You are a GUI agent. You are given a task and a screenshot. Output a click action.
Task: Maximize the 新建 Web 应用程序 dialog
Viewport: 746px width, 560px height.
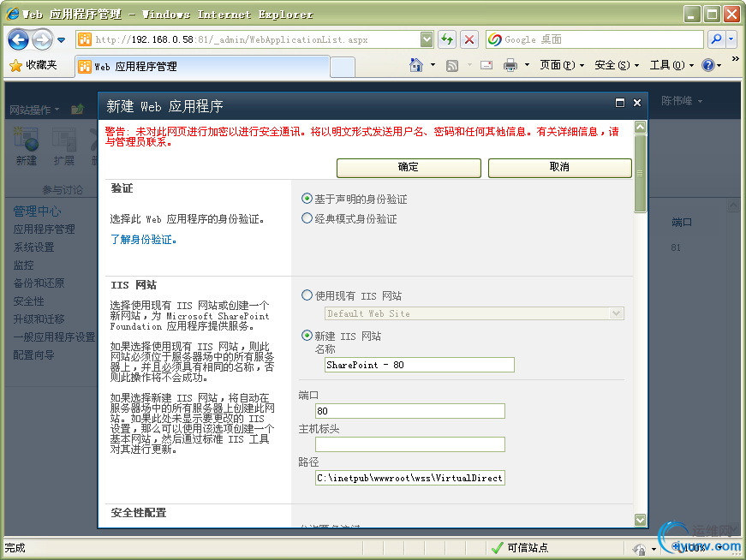coord(620,103)
